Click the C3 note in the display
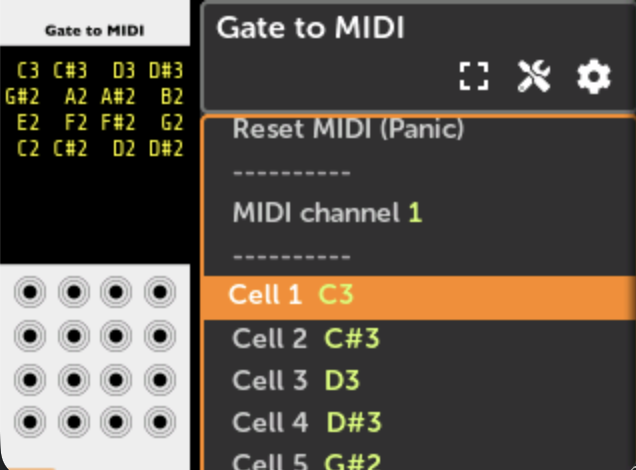 coord(28,71)
